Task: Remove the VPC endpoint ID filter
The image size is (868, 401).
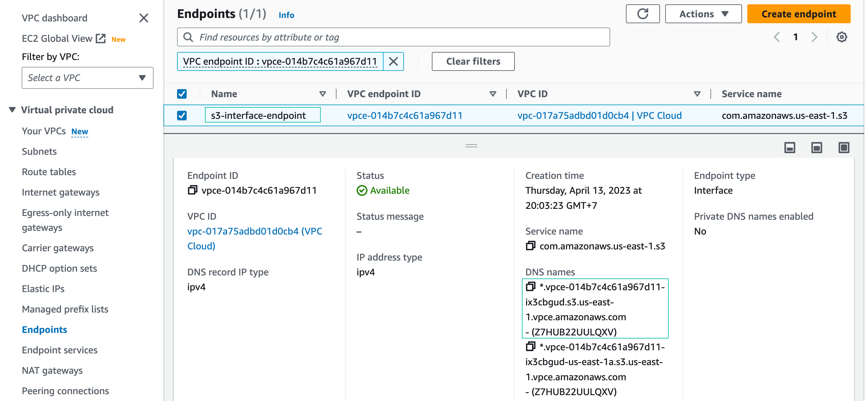Action: [x=393, y=61]
